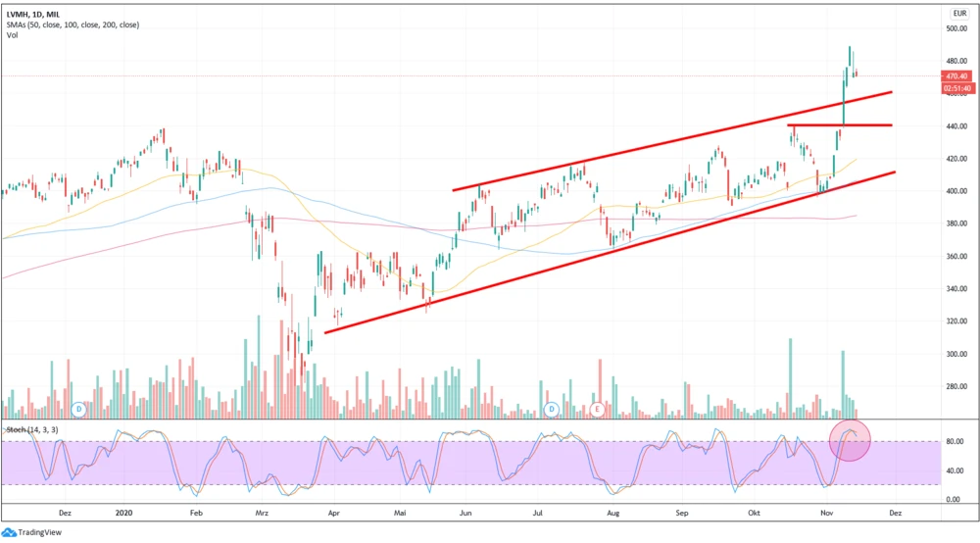Open the E earnings marker
This screenshot has height=543, width=980.
click(x=596, y=408)
